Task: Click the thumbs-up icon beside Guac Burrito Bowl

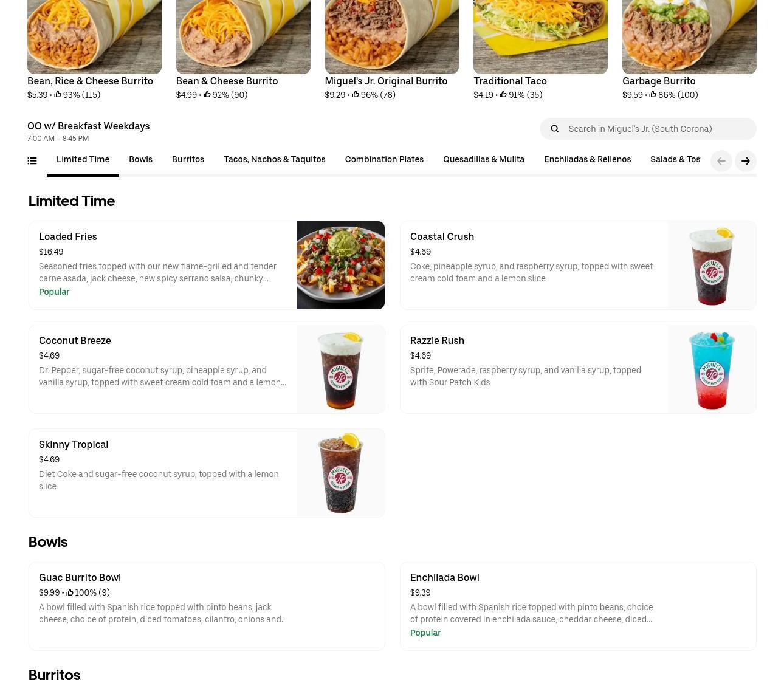Action: pyautogui.click(x=70, y=592)
